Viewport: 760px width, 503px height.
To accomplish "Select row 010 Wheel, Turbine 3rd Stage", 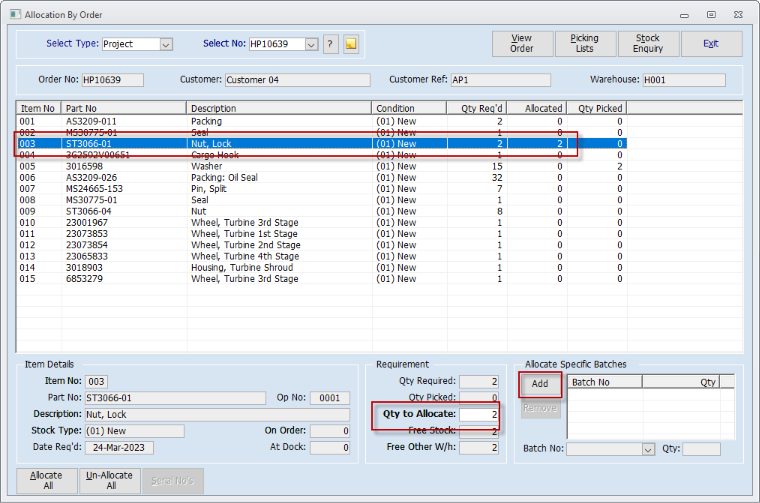I will tap(322, 222).
